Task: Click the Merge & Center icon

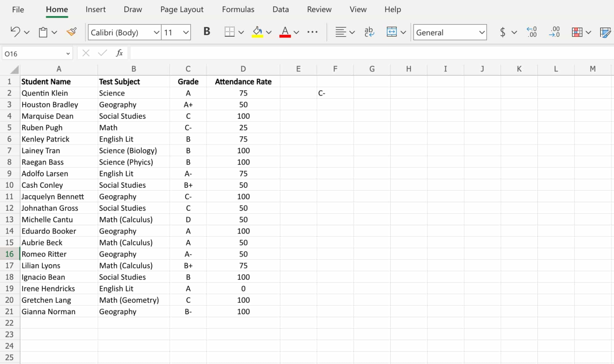Action: 392,32
